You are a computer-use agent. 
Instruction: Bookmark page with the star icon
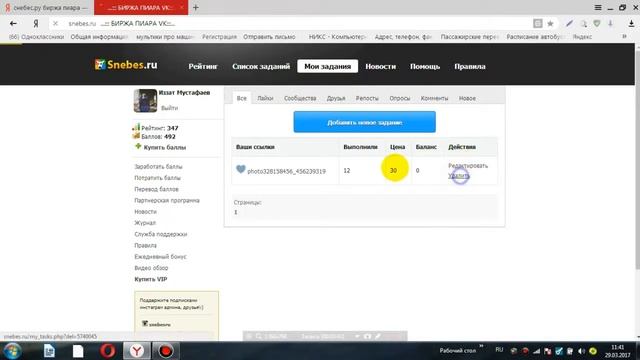pyautogui.click(x=550, y=24)
